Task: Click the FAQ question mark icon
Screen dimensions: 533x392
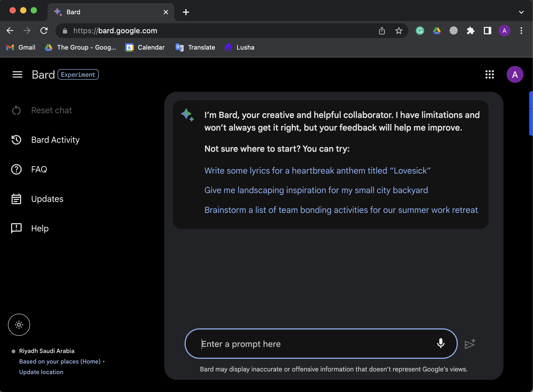Action: [16, 169]
